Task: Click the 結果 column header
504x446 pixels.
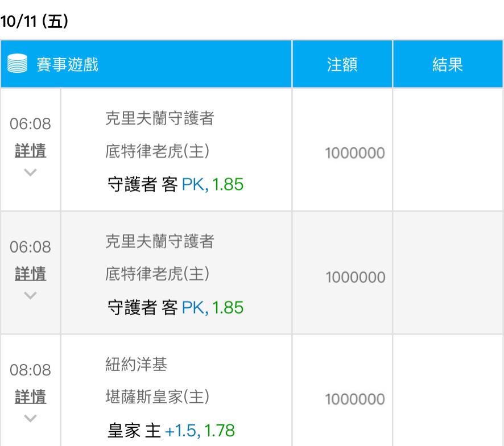Action: pos(448,64)
